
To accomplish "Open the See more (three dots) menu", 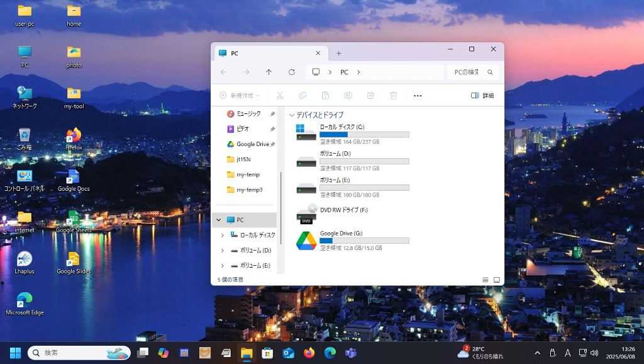I will 418,96.
